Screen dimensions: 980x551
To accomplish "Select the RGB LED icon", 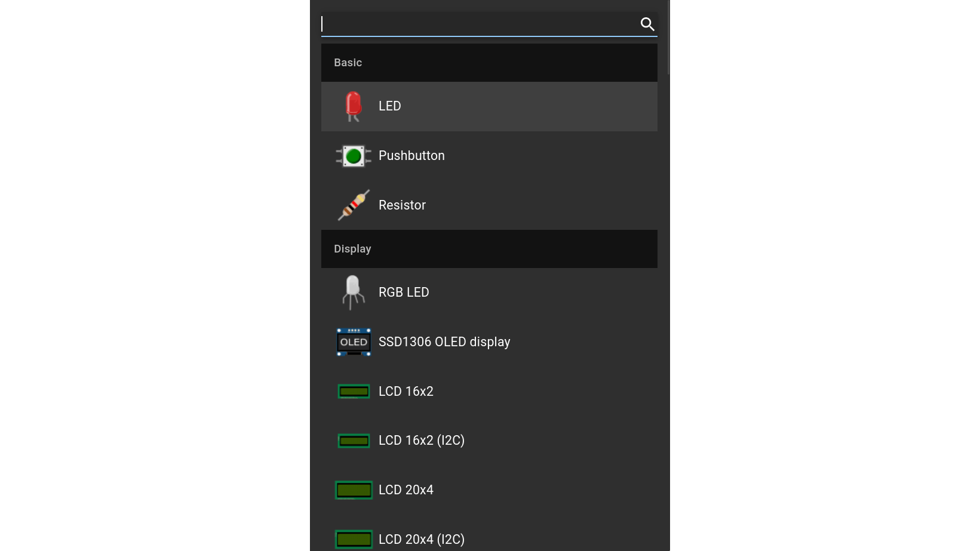I will pyautogui.click(x=354, y=293).
